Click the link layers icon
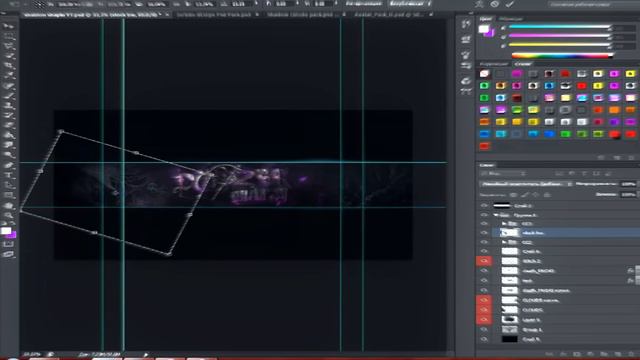The width and height of the screenshot is (640, 360). click(550, 353)
